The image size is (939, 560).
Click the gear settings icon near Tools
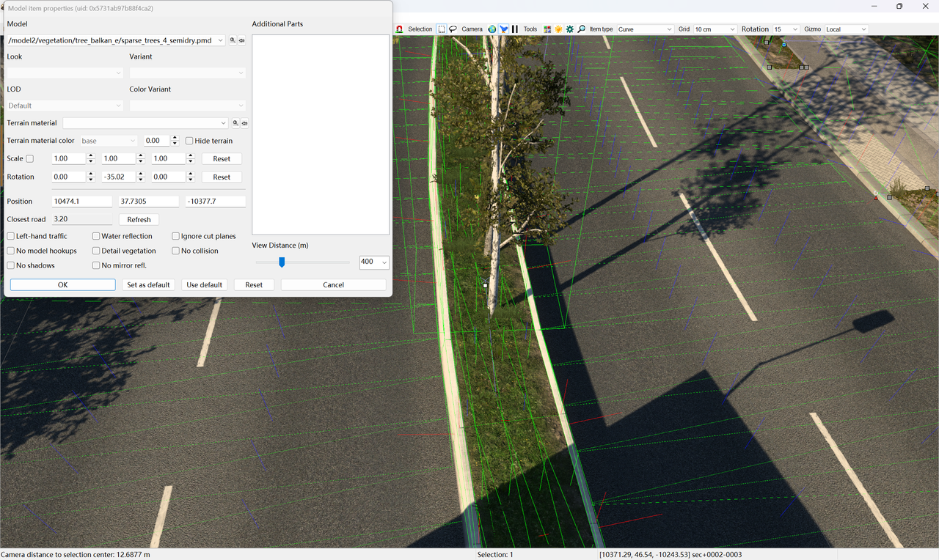coord(569,29)
